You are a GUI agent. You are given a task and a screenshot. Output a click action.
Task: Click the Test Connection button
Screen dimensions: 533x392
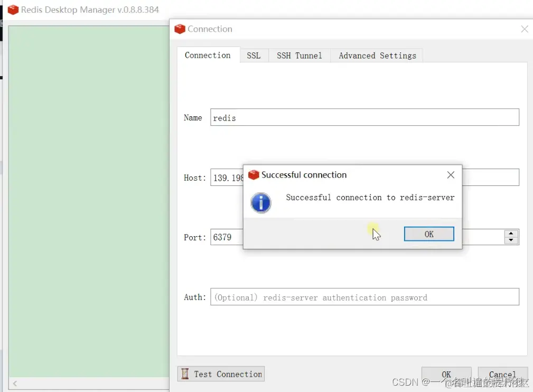(221, 374)
